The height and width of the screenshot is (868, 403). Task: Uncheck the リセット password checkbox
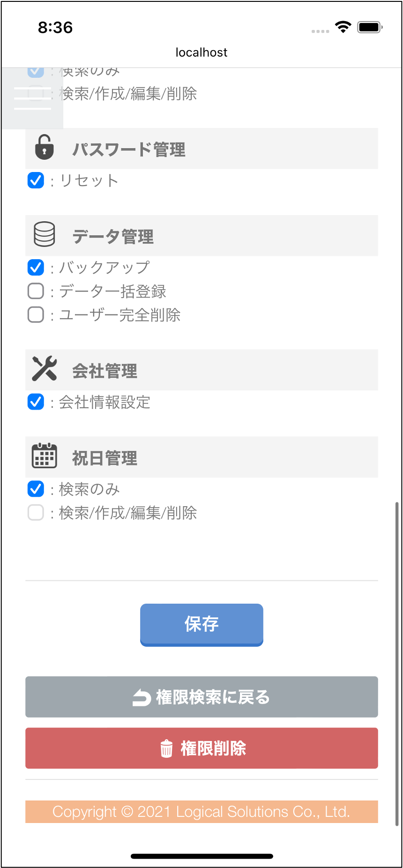(36, 180)
